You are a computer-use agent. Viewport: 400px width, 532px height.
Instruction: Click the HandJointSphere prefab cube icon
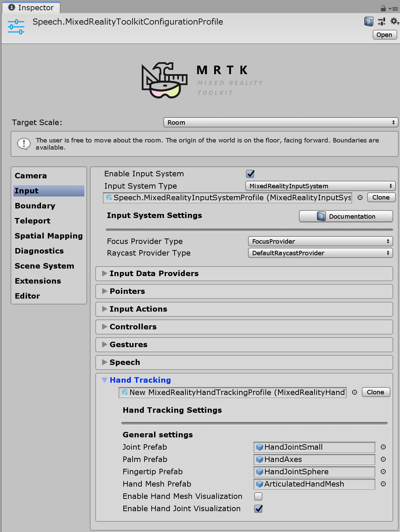point(259,472)
